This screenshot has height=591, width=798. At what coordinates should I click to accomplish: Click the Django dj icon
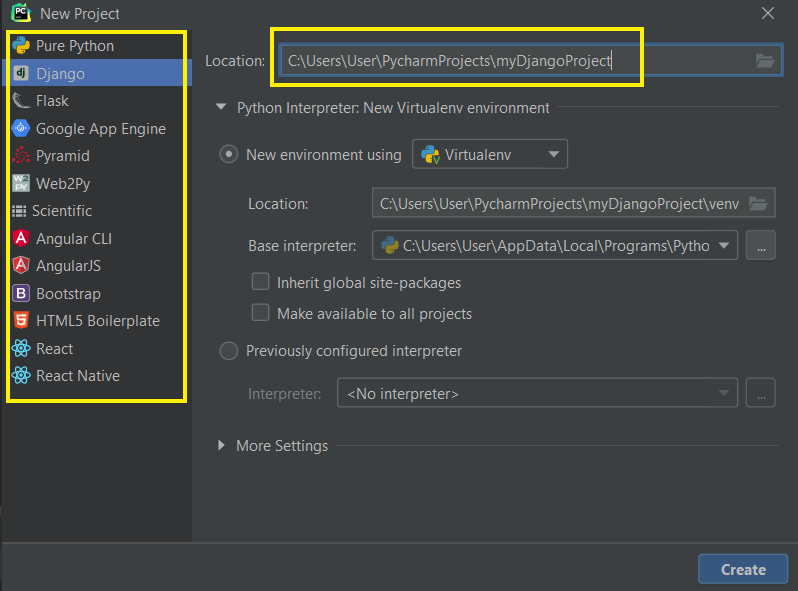click(21, 73)
